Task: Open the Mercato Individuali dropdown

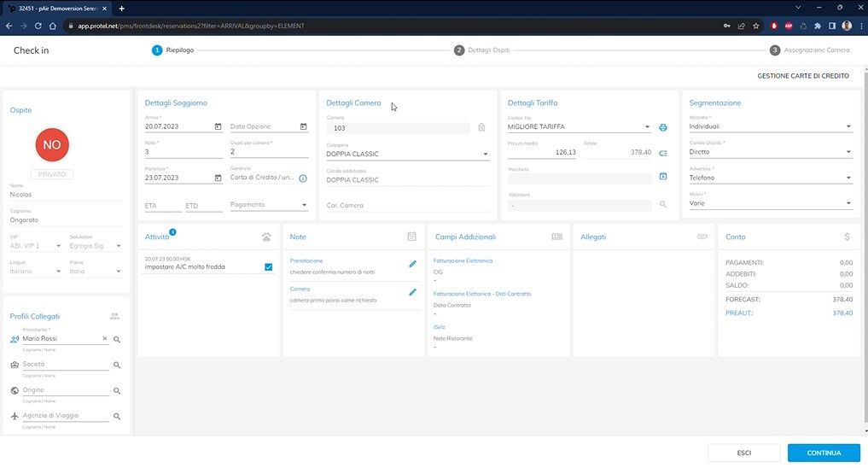Action: click(x=848, y=127)
